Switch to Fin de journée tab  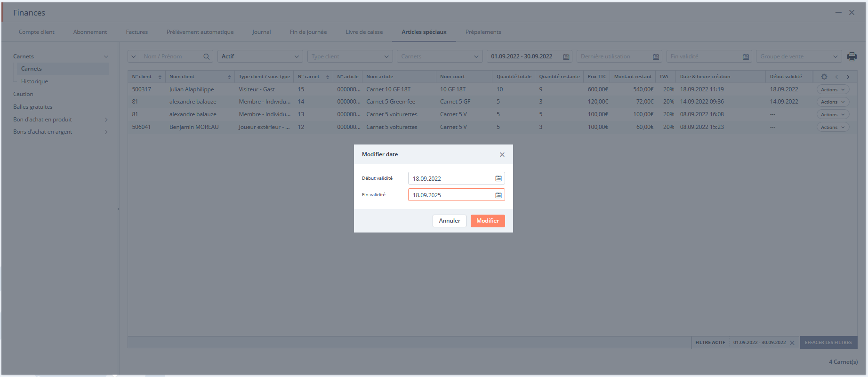tap(308, 32)
